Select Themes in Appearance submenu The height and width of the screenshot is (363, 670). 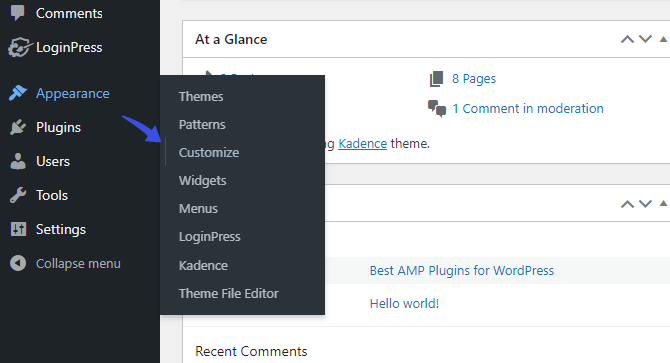coord(201,97)
